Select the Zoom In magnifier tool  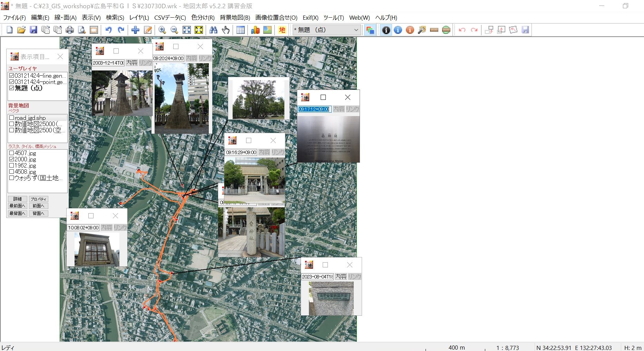162,30
